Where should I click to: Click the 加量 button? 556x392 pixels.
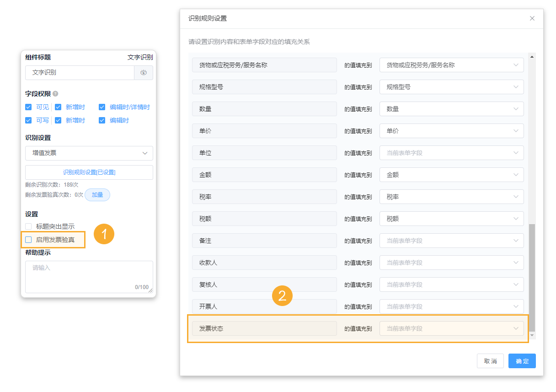97,195
